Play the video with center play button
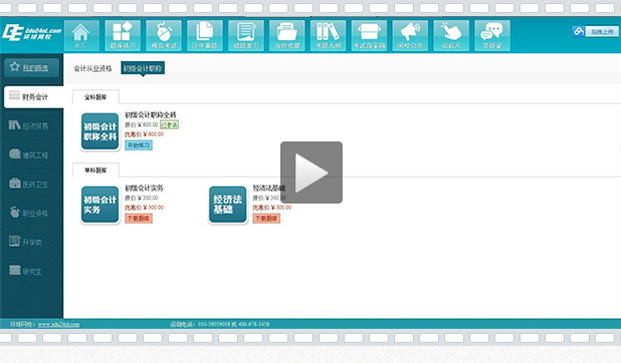Screen dimensions: 621x363 (x=311, y=172)
